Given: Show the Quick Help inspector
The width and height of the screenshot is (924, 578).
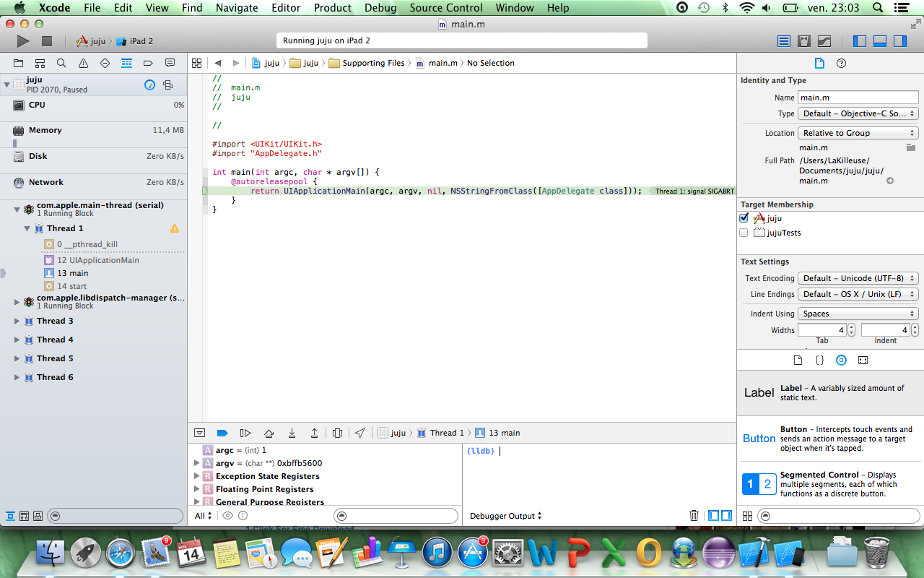Looking at the screenshot, I should [x=841, y=63].
